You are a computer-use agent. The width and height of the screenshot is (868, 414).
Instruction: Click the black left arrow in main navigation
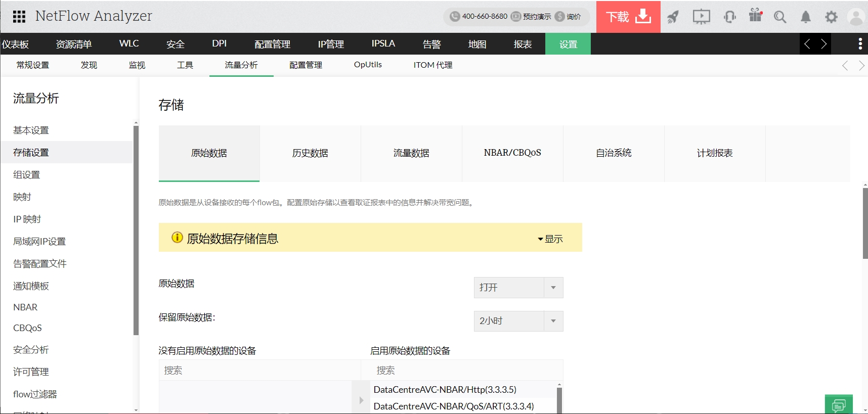(x=807, y=44)
